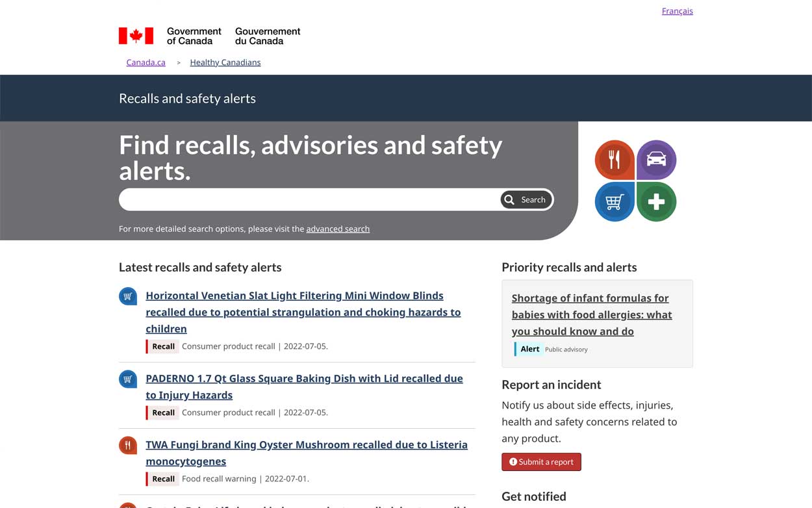Image resolution: width=812 pixels, height=508 pixels.
Task: Go to Canada.ca breadcrumb link
Action: pyautogui.click(x=146, y=62)
